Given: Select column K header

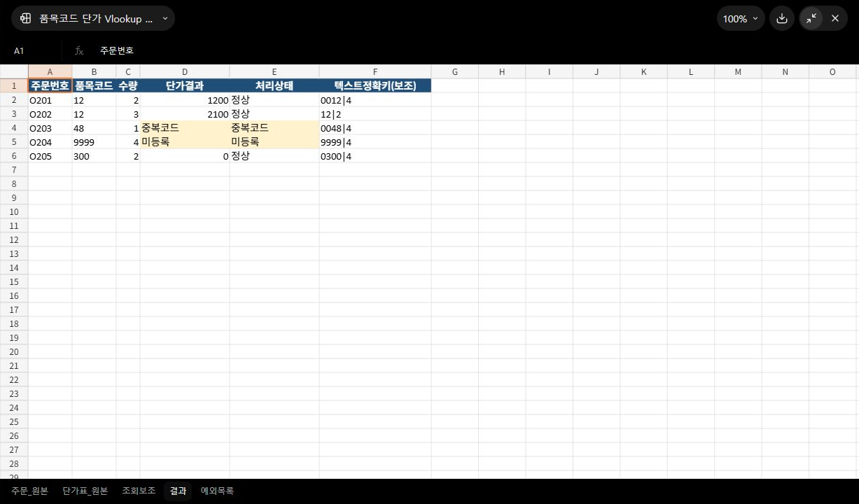Looking at the screenshot, I should [643, 71].
